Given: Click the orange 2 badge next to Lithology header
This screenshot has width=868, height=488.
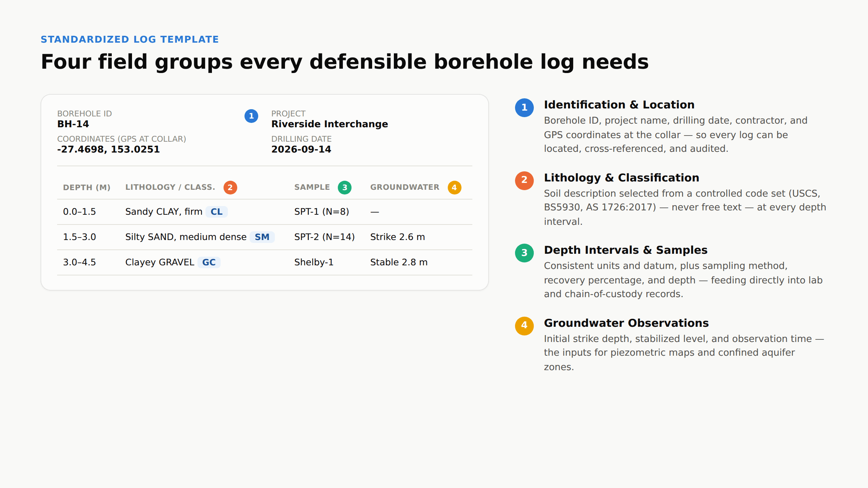Looking at the screenshot, I should (230, 188).
